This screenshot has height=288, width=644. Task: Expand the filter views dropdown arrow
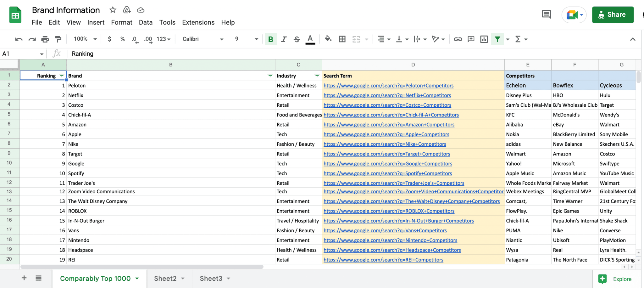click(508, 39)
